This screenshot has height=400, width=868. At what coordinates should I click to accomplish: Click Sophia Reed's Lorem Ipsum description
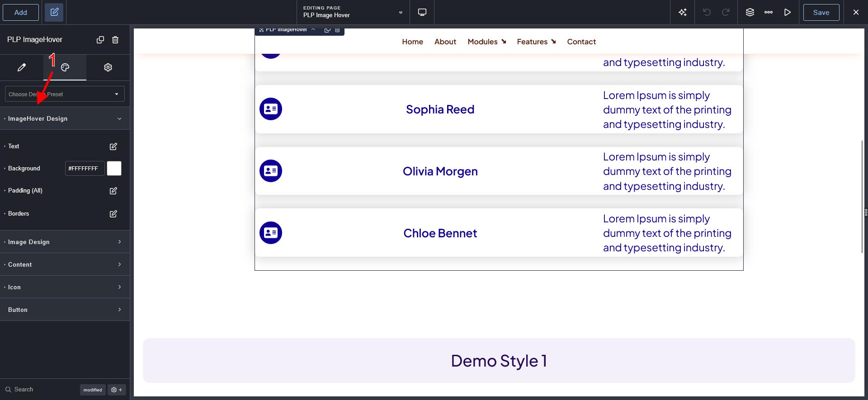pos(667,110)
